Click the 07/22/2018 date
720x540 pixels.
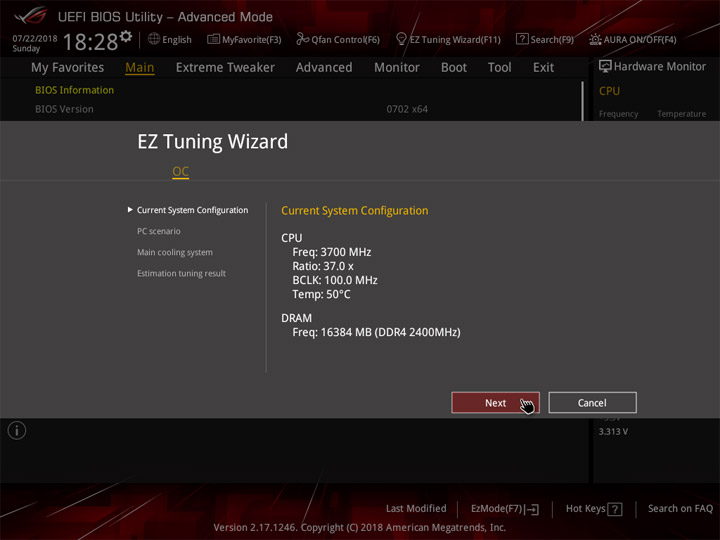click(35, 38)
